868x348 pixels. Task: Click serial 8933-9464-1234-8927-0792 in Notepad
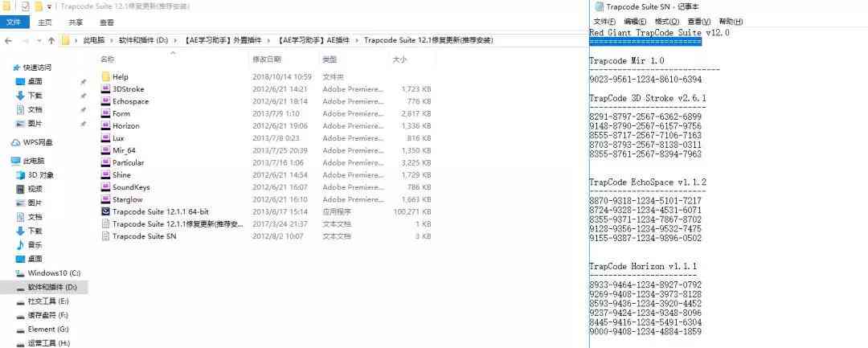tap(645, 285)
